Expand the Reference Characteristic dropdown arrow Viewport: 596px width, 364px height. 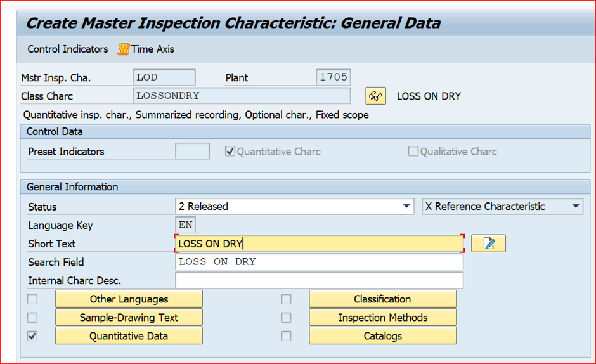click(x=576, y=206)
